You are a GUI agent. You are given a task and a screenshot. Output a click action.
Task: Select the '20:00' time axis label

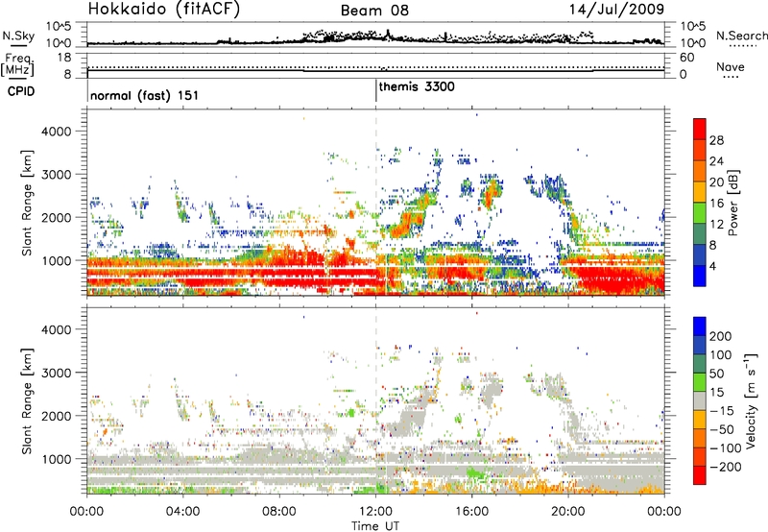click(568, 512)
